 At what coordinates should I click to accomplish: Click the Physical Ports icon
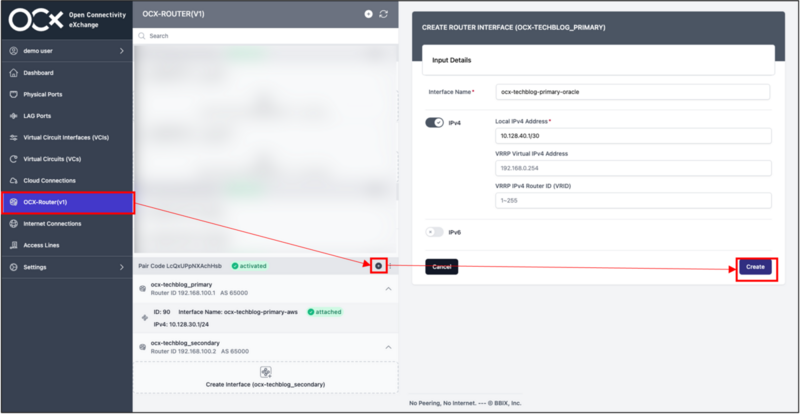14,94
